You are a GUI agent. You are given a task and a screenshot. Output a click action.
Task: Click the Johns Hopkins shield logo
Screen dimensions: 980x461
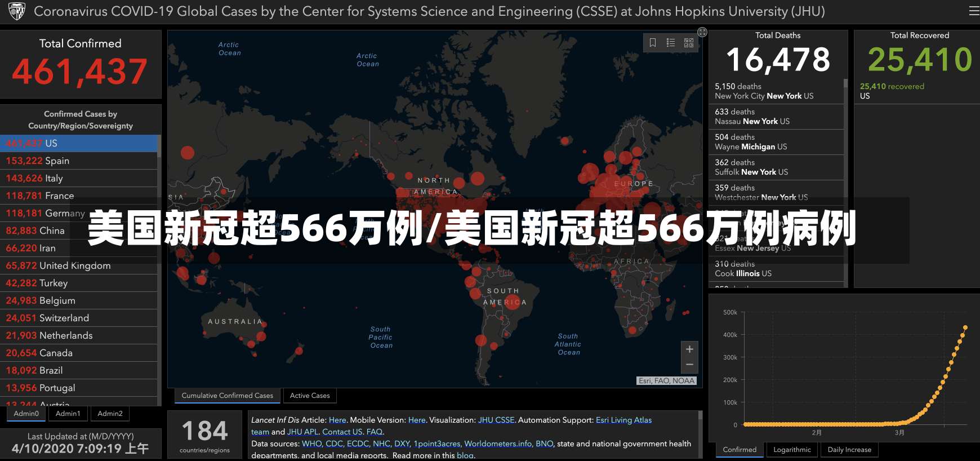(17, 11)
